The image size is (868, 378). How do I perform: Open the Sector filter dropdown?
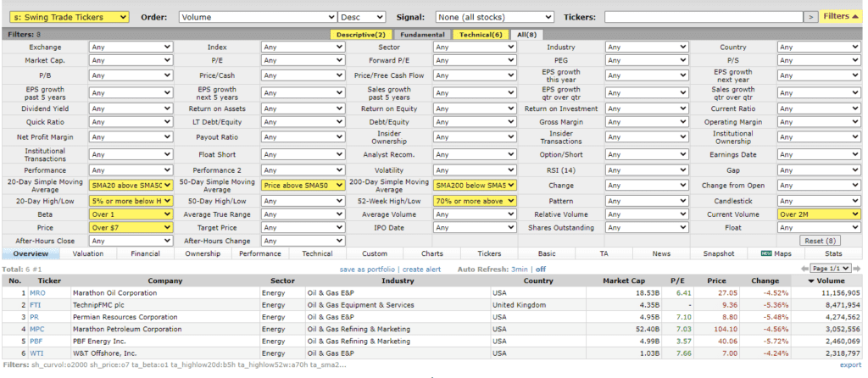coord(475,47)
